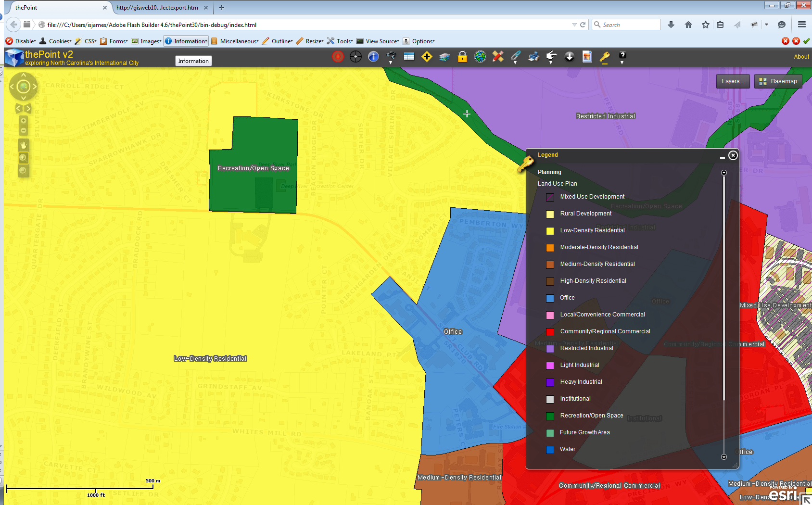
Task: Open browser downloads arrow
Action: [x=671, y=25]
